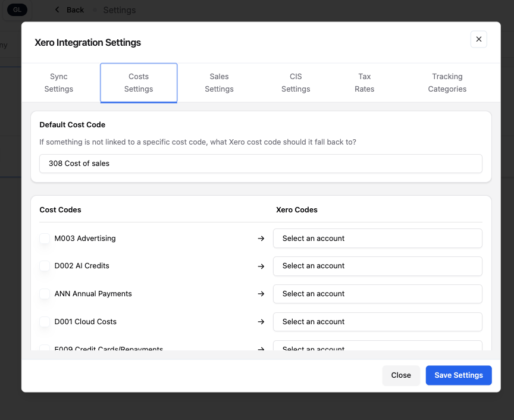The height and width of the screenshot is (420, 514).
Task: Select an account for M003 Advertising
Action: click(x=378, y=239)
